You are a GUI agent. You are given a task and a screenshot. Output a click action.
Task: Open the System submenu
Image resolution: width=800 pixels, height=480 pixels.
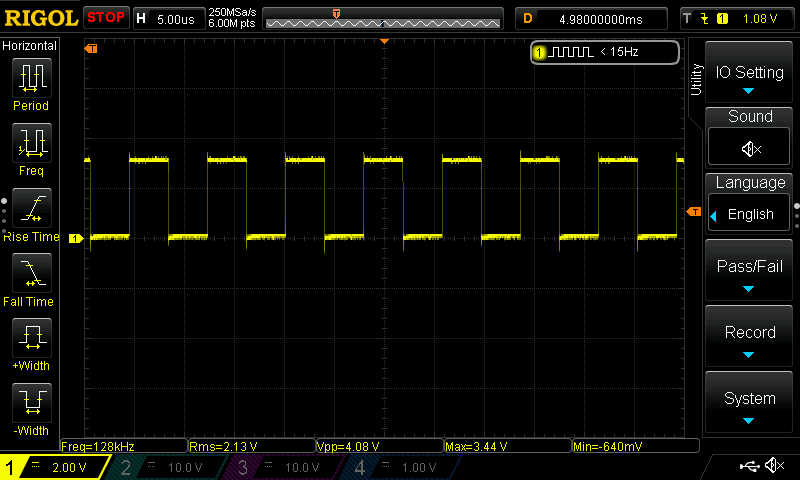pos(749,402)
